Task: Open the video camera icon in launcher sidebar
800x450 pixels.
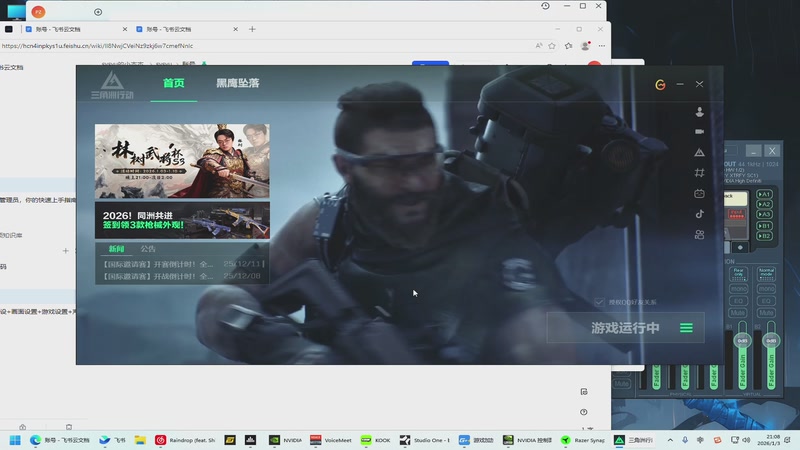Action: pos(699,132)
